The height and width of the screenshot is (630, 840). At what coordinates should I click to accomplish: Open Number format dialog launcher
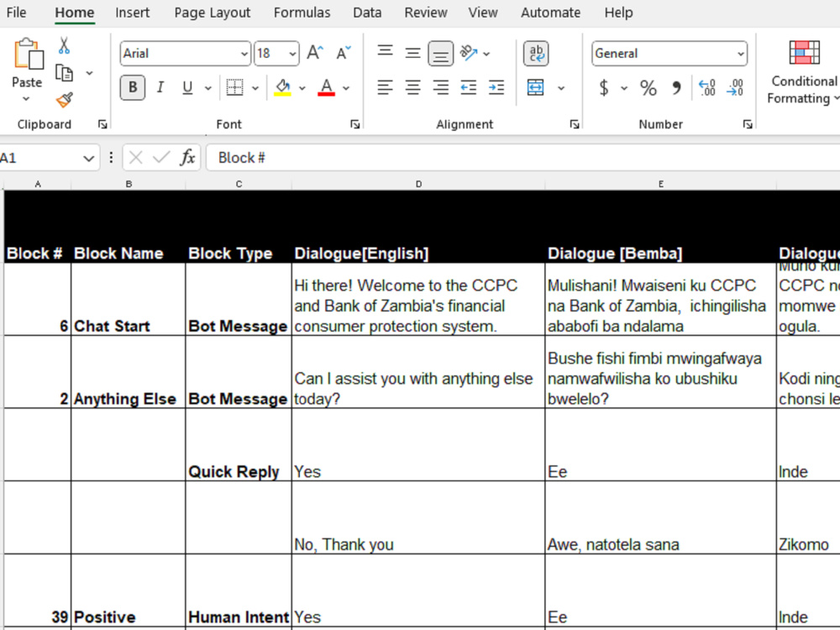point(748,124)
